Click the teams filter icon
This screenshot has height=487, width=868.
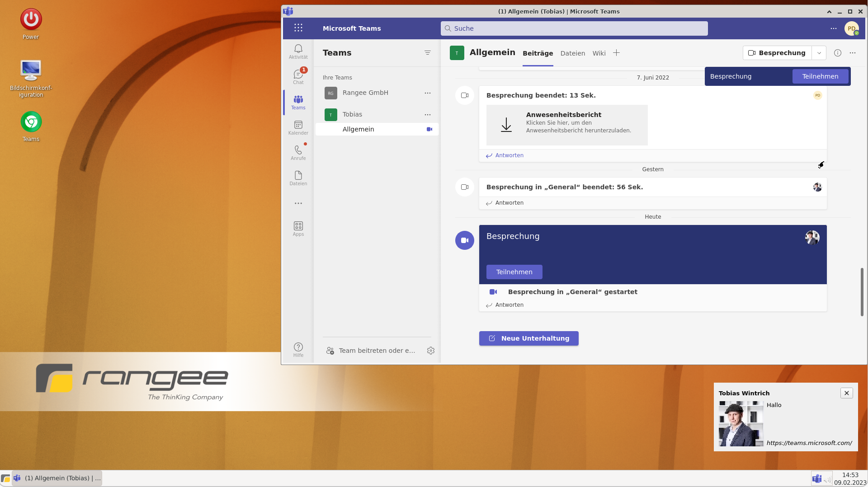click(427, 53)
